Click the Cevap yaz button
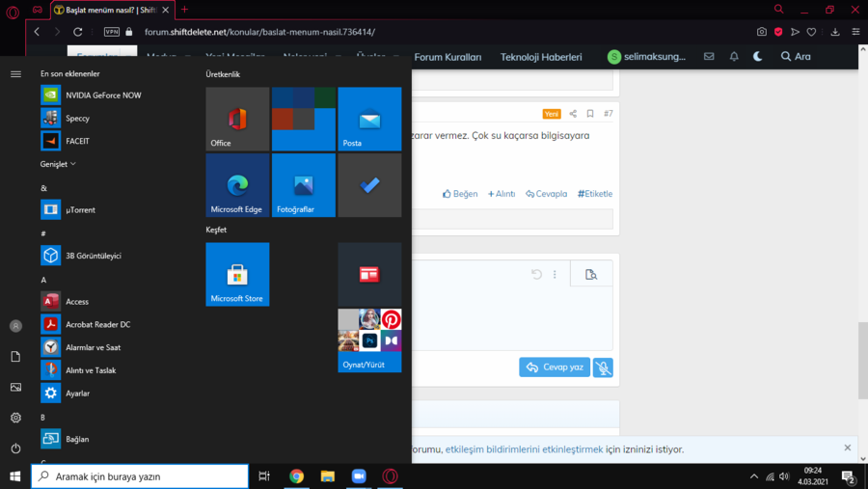 (555, 367)
